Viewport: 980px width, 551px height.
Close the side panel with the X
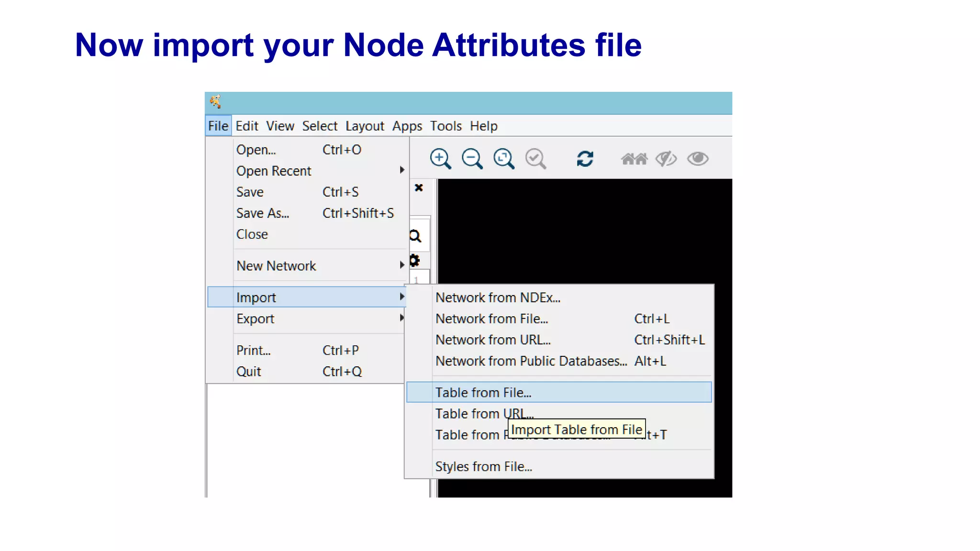pos(419,187)
